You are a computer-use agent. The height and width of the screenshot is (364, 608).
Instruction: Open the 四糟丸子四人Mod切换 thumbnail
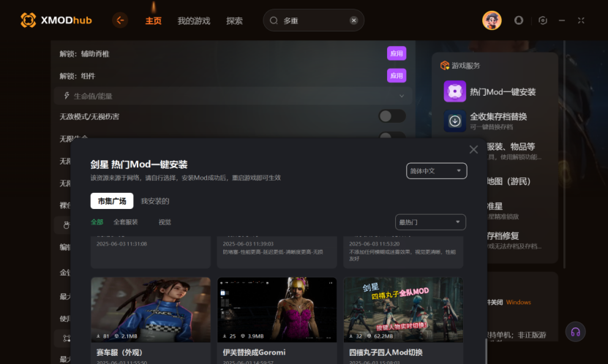(x=403, y=309)
